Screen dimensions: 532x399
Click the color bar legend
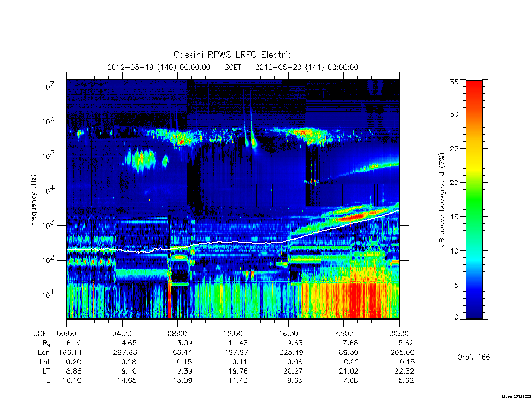tap(474, 199)
